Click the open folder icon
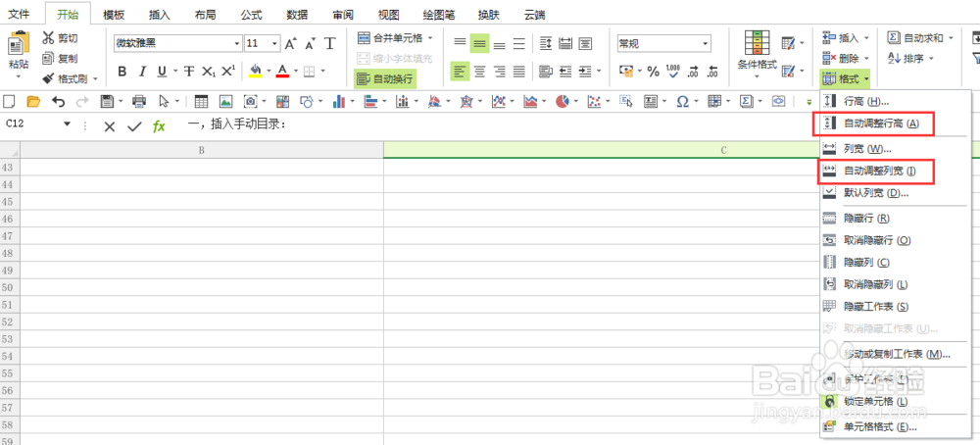Image resolution: width=980 pixels, height=445 pixels. [x=33, y=101]
